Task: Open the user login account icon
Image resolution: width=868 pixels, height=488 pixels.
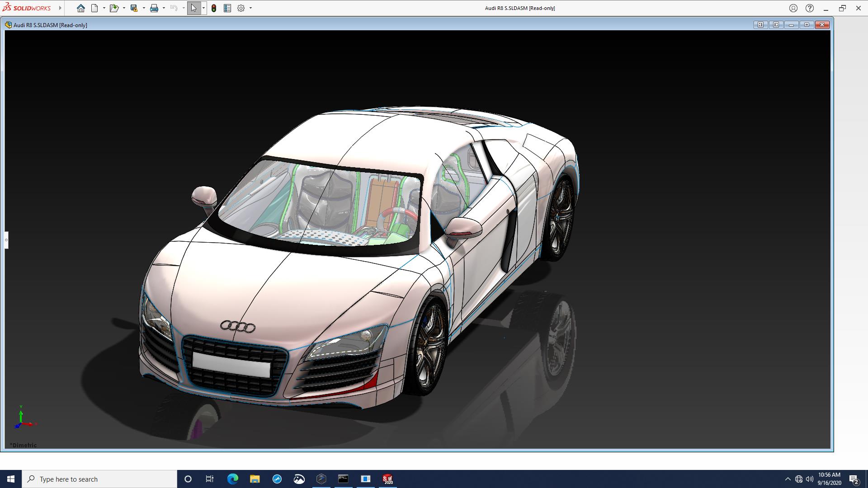Action: (x=793, y=8)
